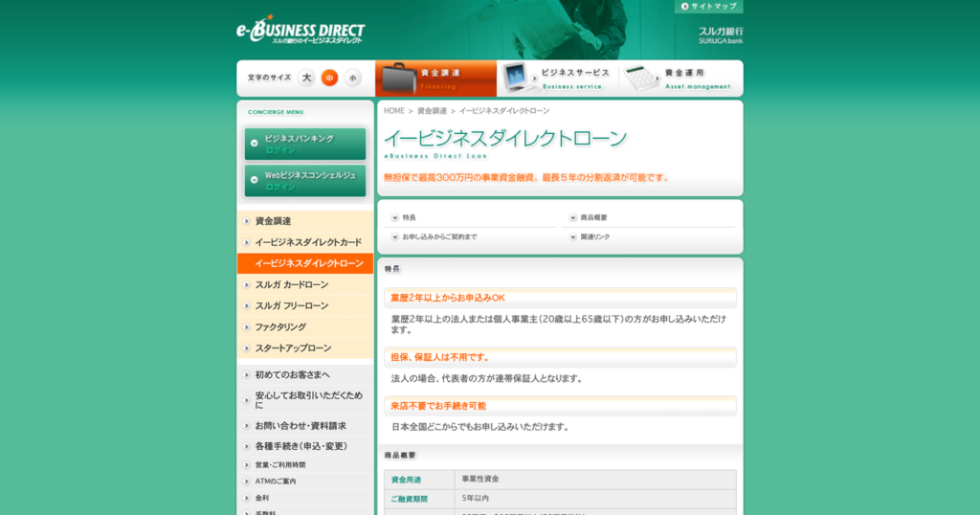Screen dimensions: 980x515
Task: Click the 5年以内 table value
Action: pos(475,499)
